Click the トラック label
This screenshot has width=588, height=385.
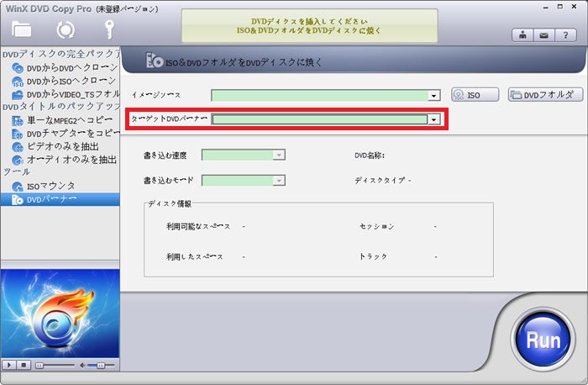[x=373, y=256]
